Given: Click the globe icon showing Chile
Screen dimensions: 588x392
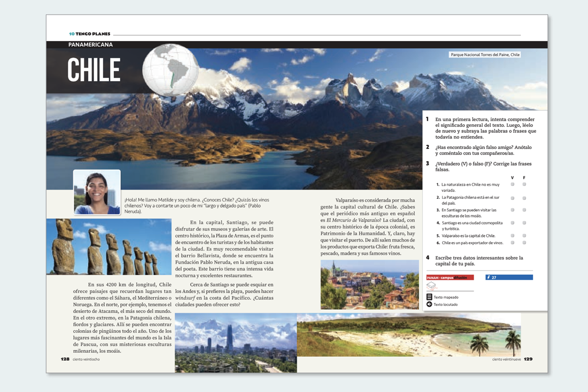Looking at the screenshot, I should pos(171,69).
